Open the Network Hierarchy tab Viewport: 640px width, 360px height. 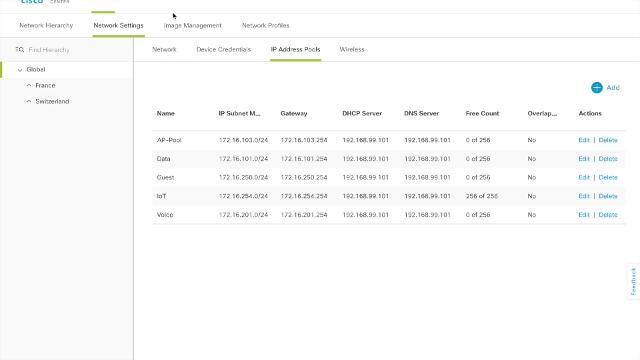point(46,25)
